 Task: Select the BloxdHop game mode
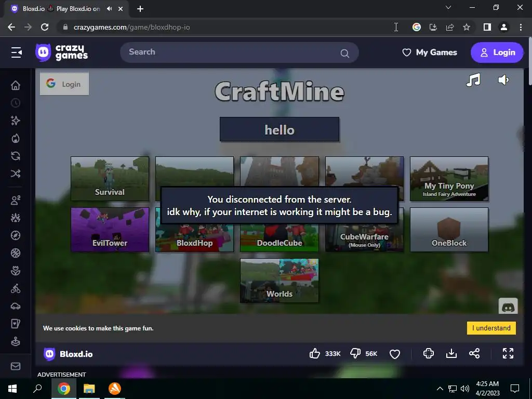(194, 237)
